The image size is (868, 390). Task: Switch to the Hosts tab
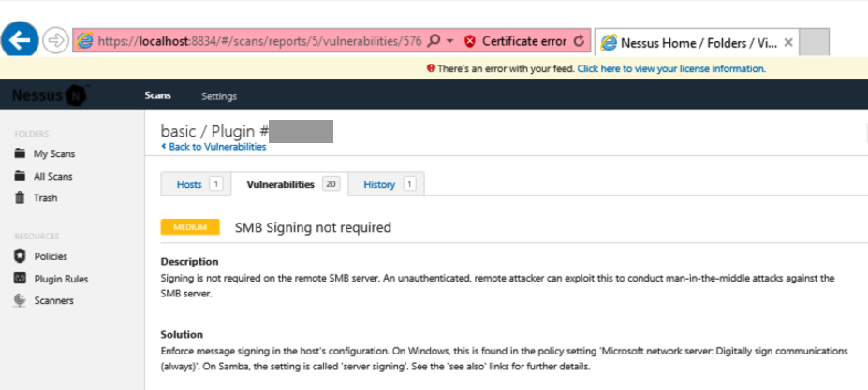point(189,184)
